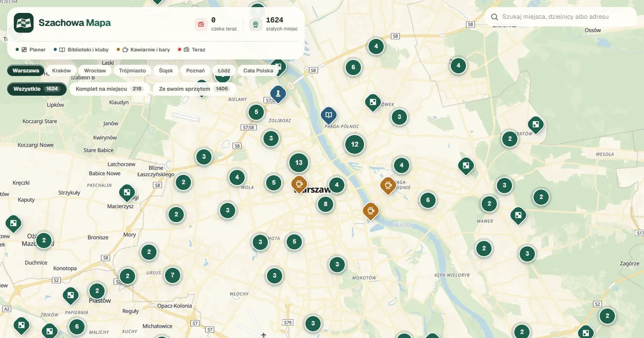This screenshot has width=644, height=338.
Task: Open the chessboard marker near Rembertów
Action: click(x=536, y=125)
